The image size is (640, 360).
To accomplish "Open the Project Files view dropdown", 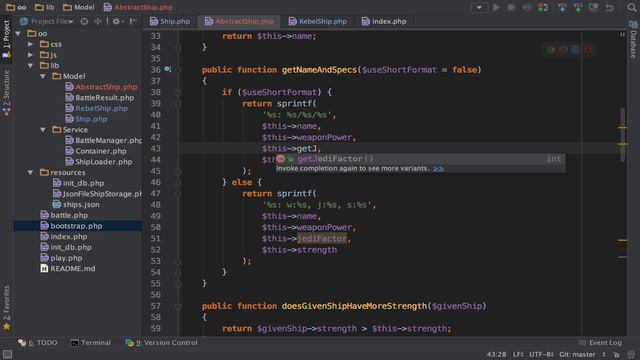I will click(47, 21).
